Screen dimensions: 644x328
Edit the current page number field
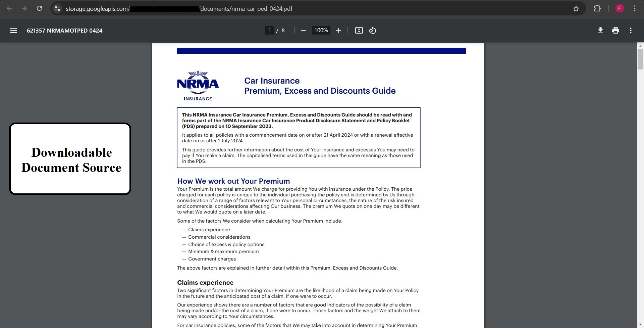tap(269, 31)
